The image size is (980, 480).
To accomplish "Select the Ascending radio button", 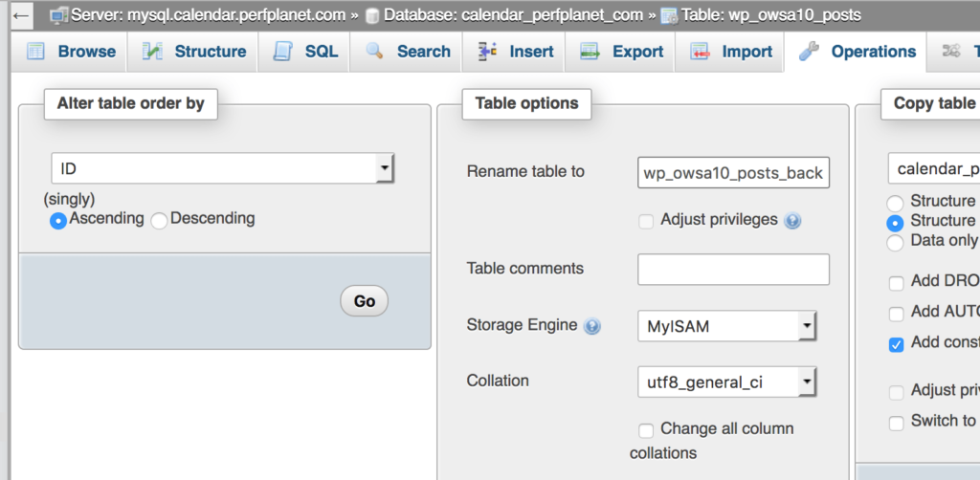I will point(58,221).
